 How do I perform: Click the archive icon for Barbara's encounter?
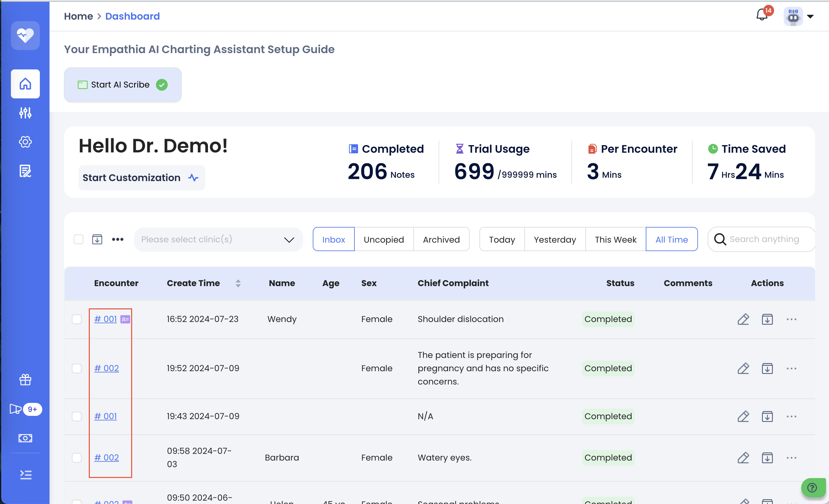[767, 458]
